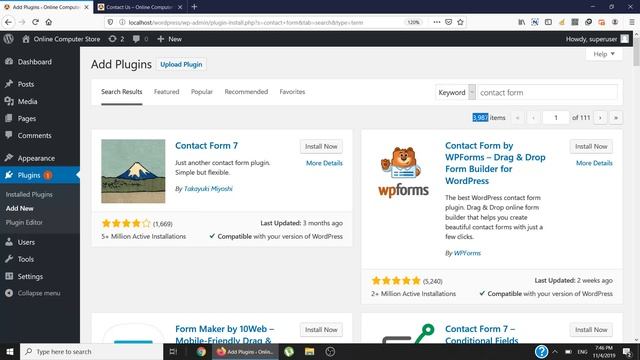Switch to the Featured tab
This screenshot has height=360, width=640.
pyautogui.click(x=167, y=92)
